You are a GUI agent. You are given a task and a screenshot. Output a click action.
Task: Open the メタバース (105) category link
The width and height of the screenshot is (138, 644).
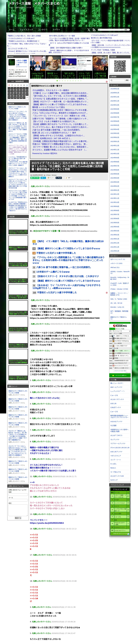[117, 263]
